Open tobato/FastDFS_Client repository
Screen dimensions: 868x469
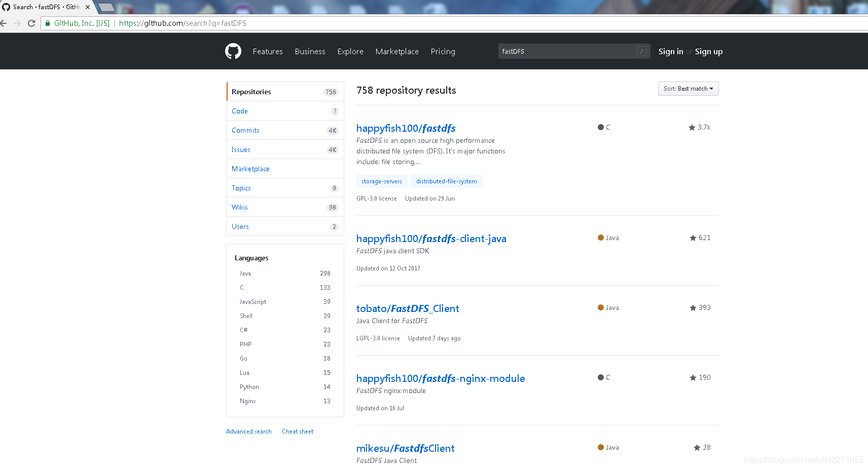408,308
